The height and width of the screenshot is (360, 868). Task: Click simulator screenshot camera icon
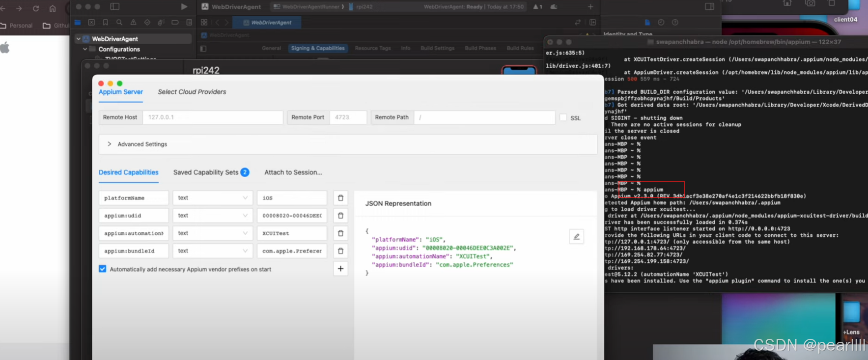pyautogui.click(x=810, y=3)
